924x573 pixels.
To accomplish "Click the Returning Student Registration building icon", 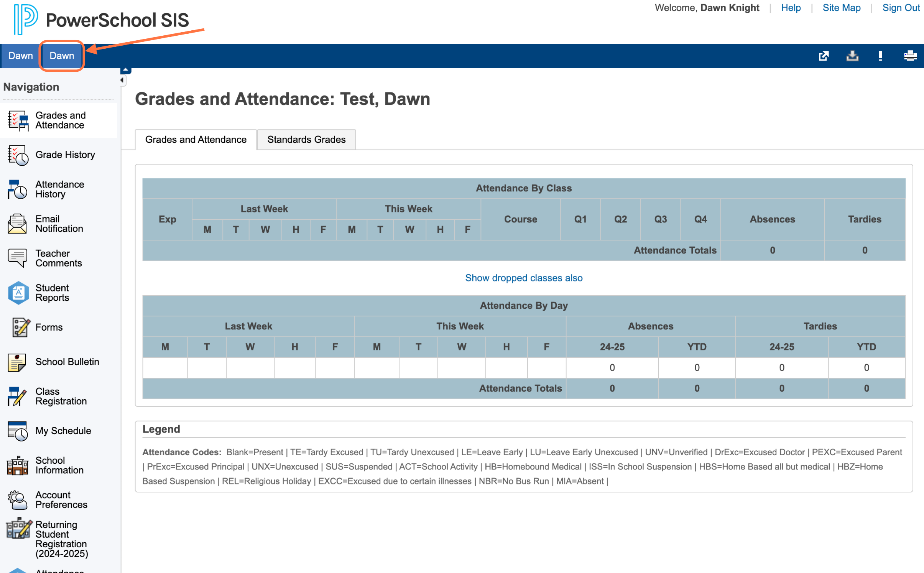I will tap(19, 529).
